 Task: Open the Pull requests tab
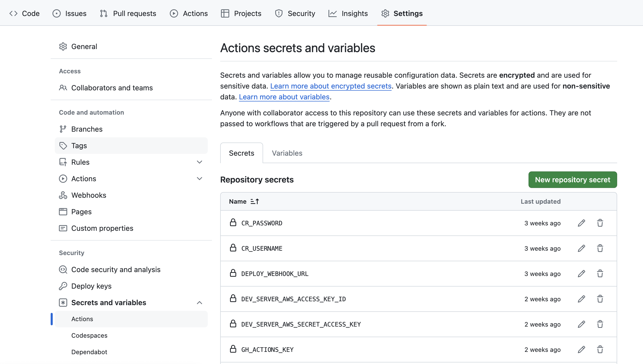[128, 13]
